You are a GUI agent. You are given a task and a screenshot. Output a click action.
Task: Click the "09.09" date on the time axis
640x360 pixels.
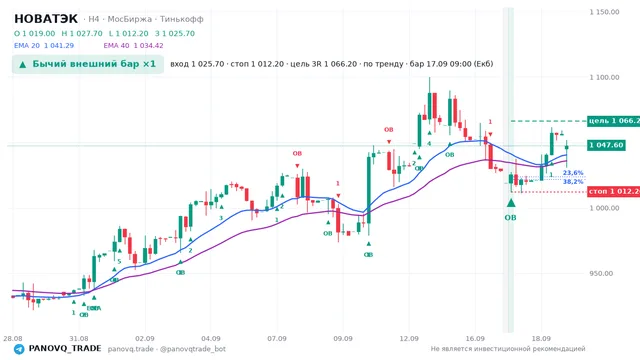click(343, 339)
